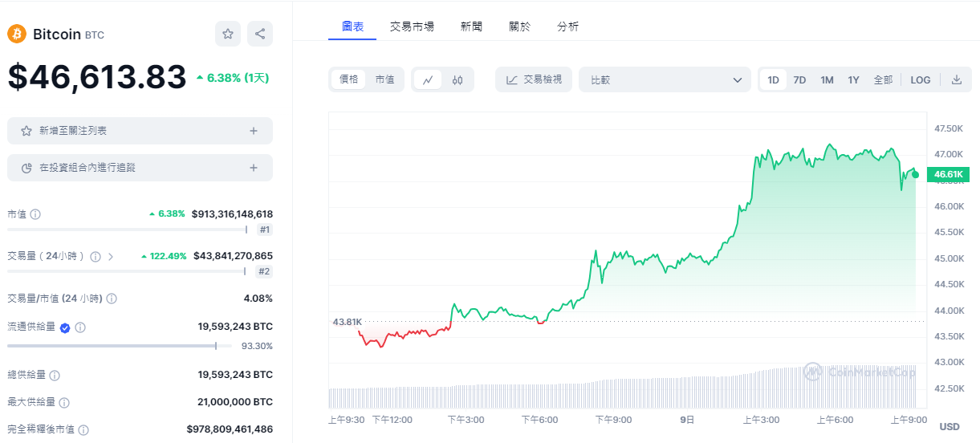Click 新增至關注列表 button
The image size is (980, 443).
(140, 131)
